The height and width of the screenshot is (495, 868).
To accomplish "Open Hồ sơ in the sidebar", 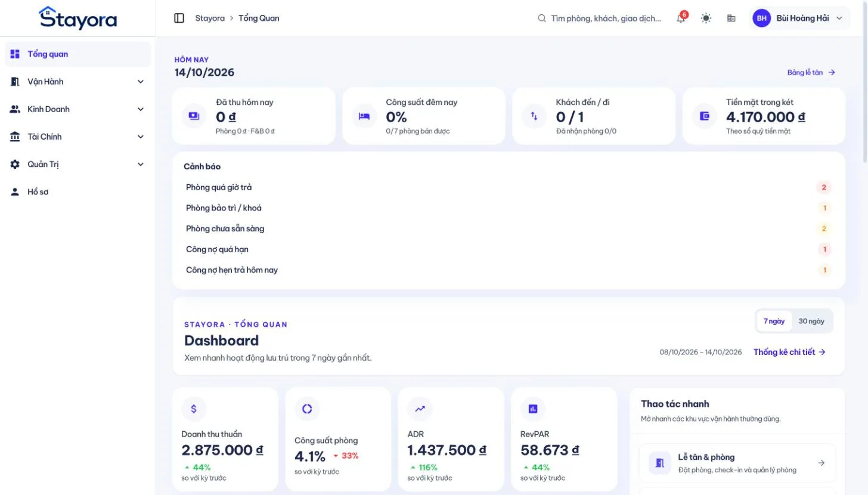I will [77, 192].
